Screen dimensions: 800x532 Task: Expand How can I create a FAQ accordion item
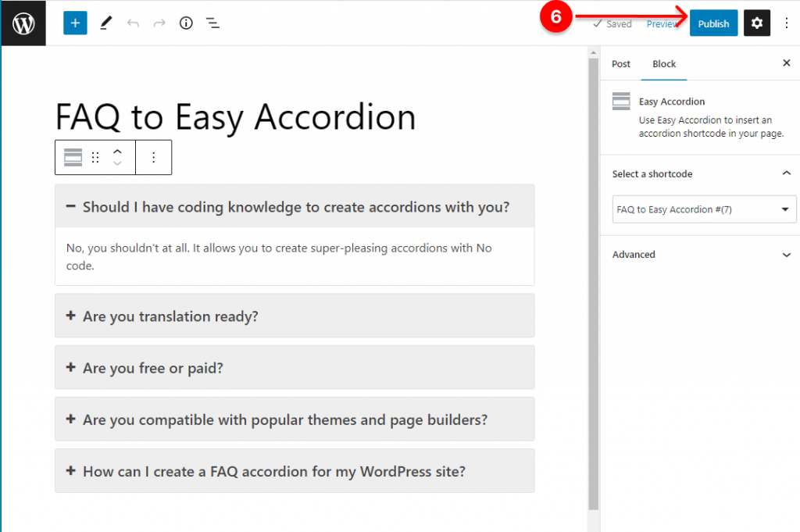(295, 471)
